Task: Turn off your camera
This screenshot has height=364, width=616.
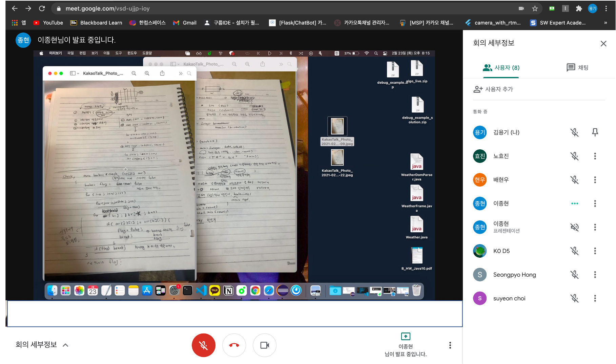Action: point(265,345)
